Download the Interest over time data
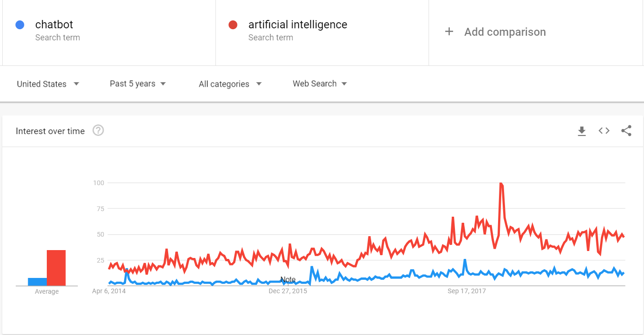 [x=581, y=131]
